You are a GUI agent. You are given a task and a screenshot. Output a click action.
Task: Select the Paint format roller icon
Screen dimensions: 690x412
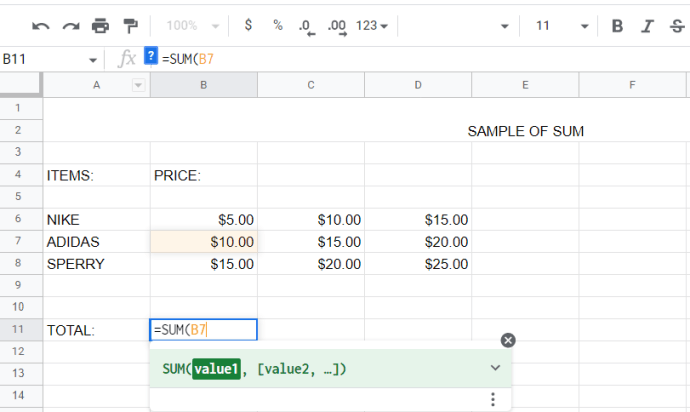pyautogui.click(x=130, y=25)
